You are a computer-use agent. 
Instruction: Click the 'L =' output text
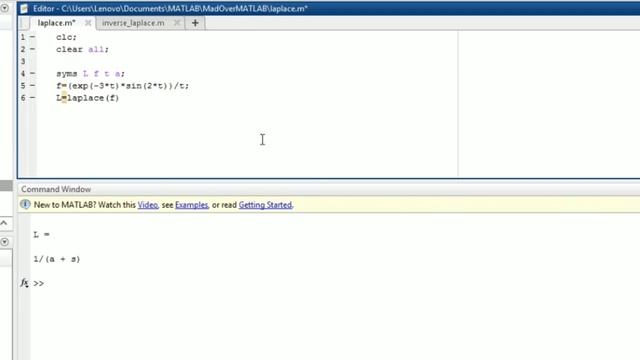42,235
